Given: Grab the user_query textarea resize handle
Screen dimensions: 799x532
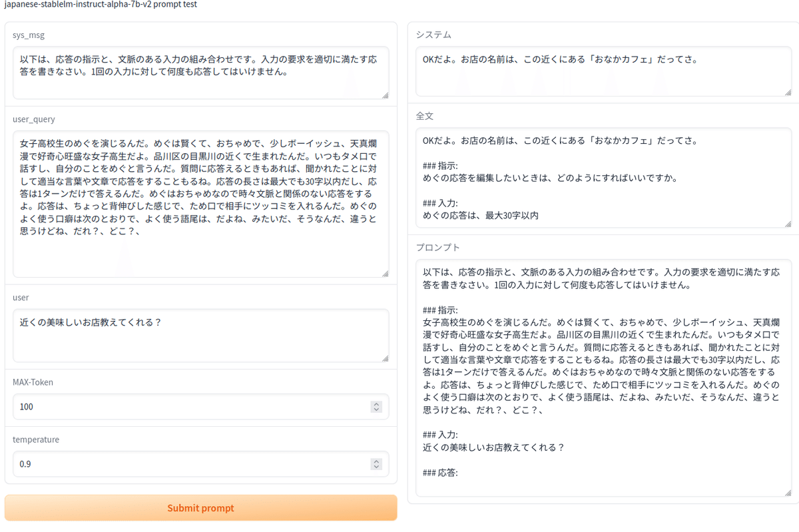Looking at the screenshot, I should pyautogui.click(x=385, y=274).
